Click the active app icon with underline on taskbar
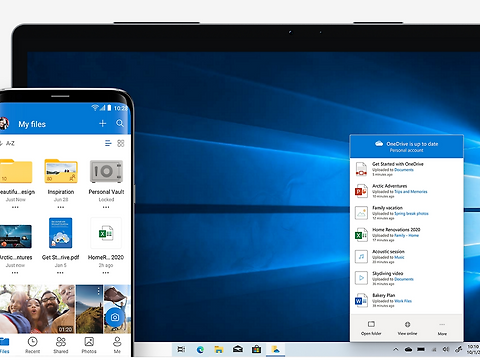 point(275,349)
